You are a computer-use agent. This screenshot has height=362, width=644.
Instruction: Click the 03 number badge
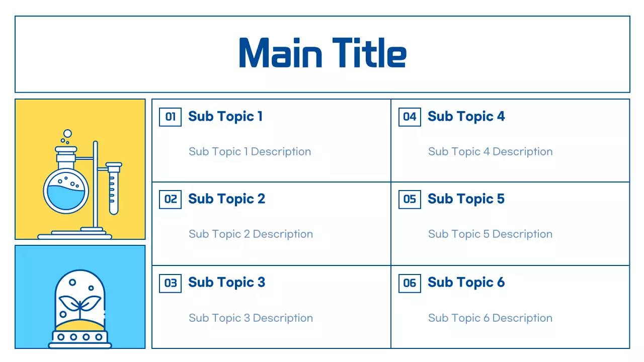pyautogui.click(x=170, y=283)
